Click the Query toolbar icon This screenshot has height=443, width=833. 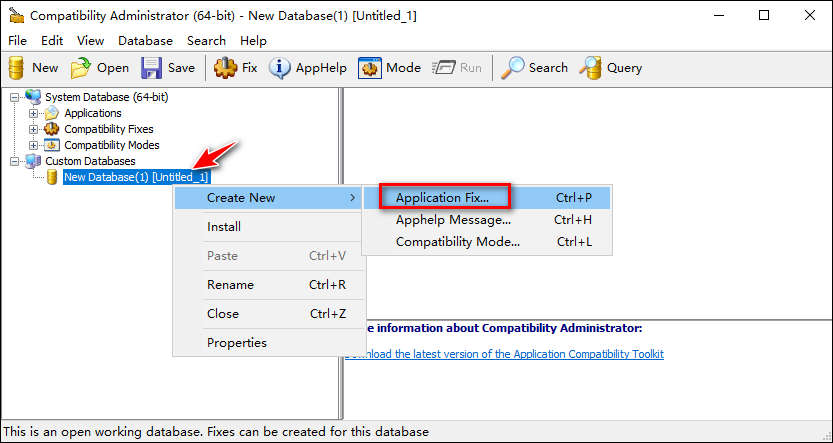click(x=590, y=68)
